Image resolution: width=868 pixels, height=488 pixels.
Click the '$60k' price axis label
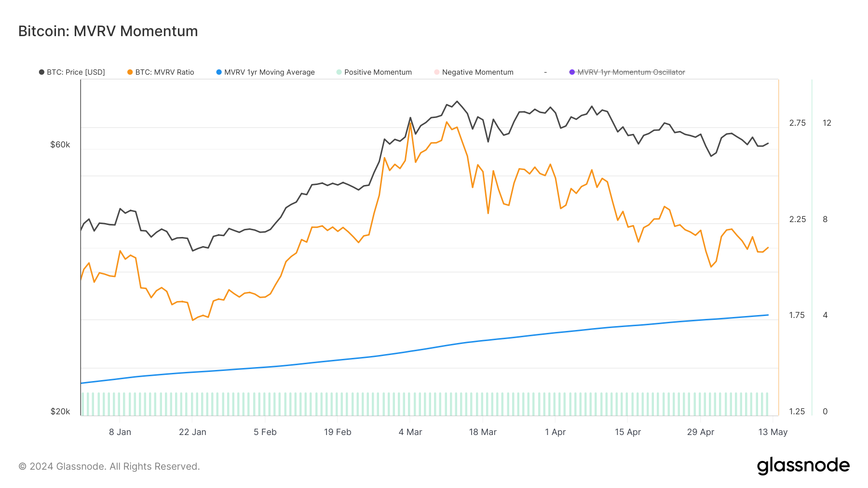point(60,145)
